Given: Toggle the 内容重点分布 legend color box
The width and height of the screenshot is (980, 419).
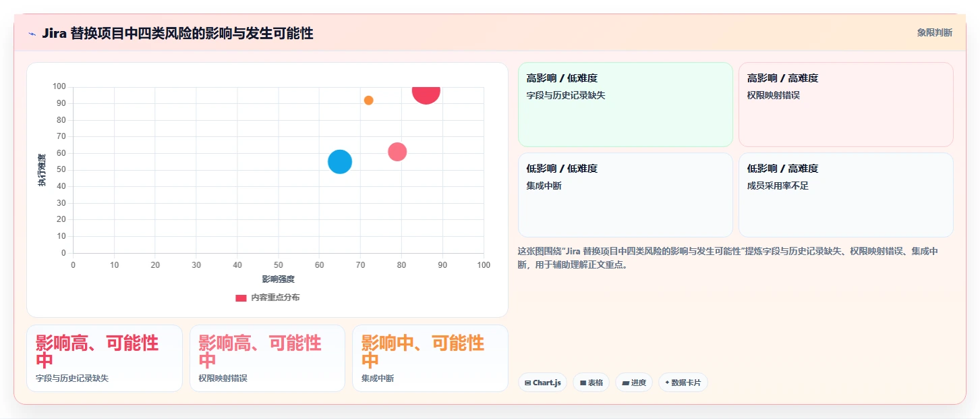Looking at the screenshot, I should (x=241, y=298).
